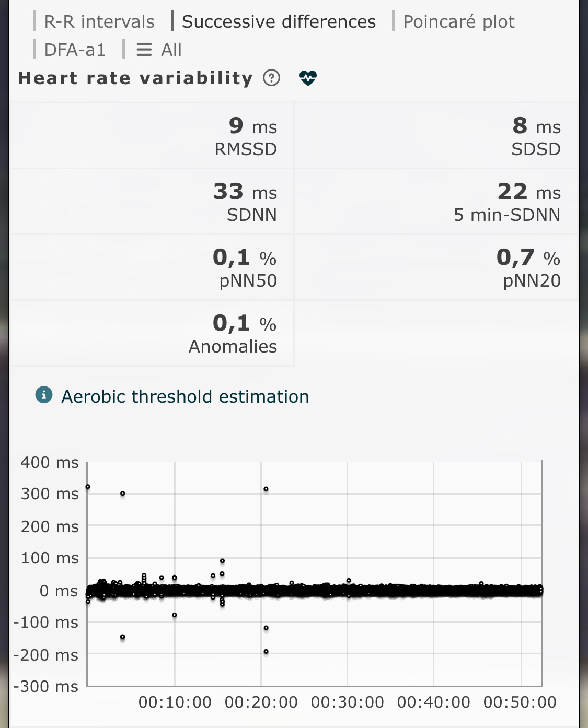Click the 00:30:00 time axis label
Screen dimensions: 588x728
[347, 702]
